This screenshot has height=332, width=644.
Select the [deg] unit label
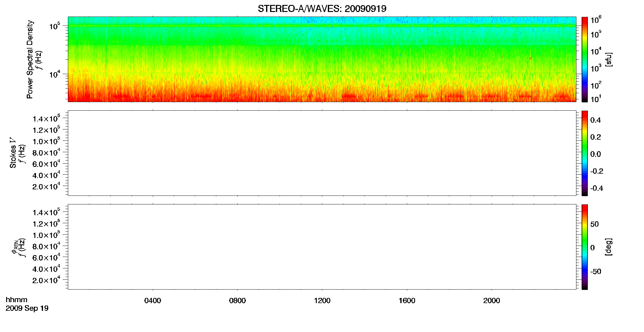609,247
